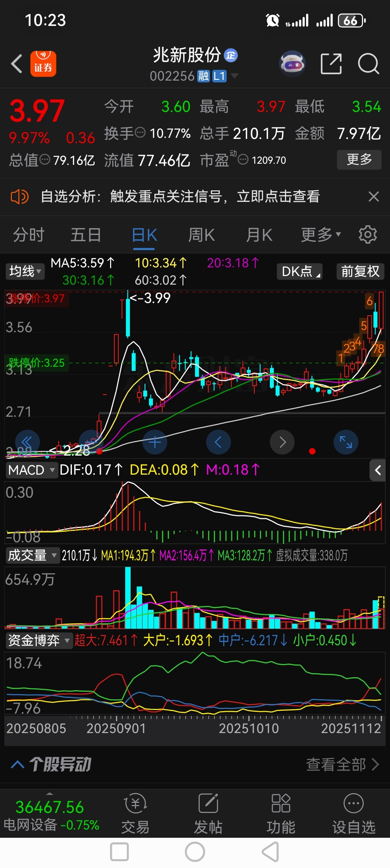Tap the Android recent apps square button

click(119, 852)
